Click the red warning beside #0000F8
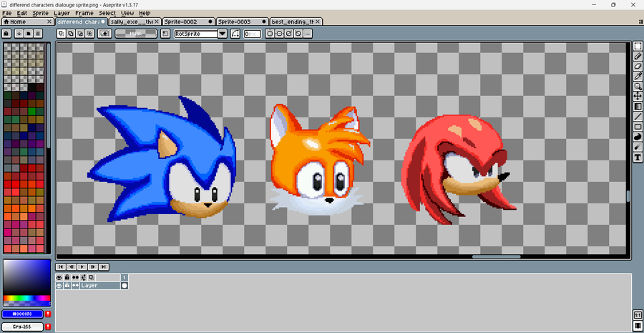The width and height of the screenshot is (644, 333). [48, 314]
